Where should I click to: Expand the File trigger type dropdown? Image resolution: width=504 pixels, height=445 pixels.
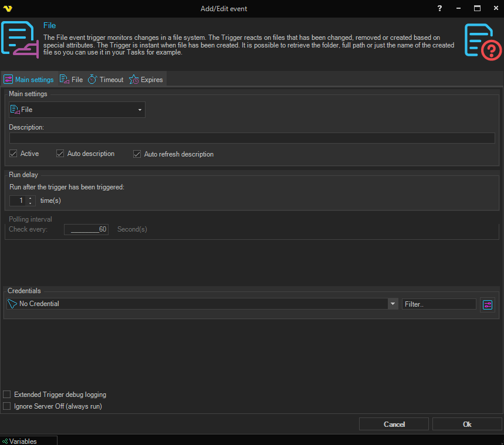point(140,110)
